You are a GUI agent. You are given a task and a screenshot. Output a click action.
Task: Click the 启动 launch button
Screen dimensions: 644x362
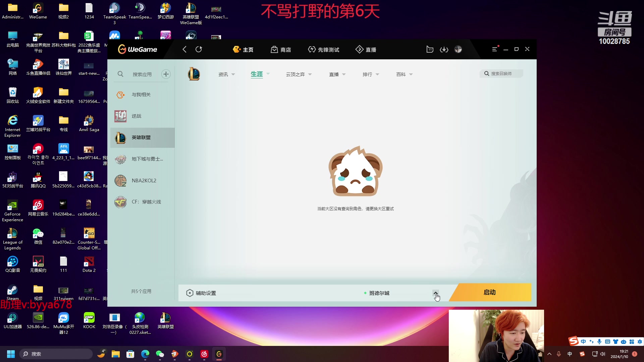(490, 292)
